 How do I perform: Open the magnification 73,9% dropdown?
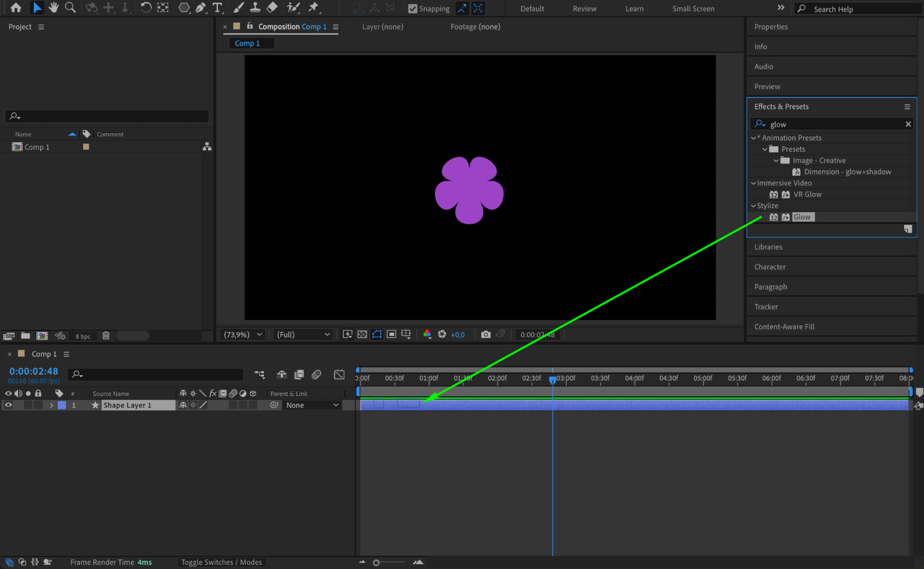pos(243,334)
